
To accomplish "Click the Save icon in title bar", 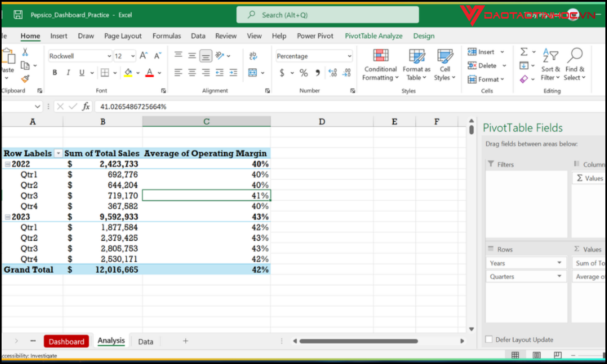I will point(18,15).
